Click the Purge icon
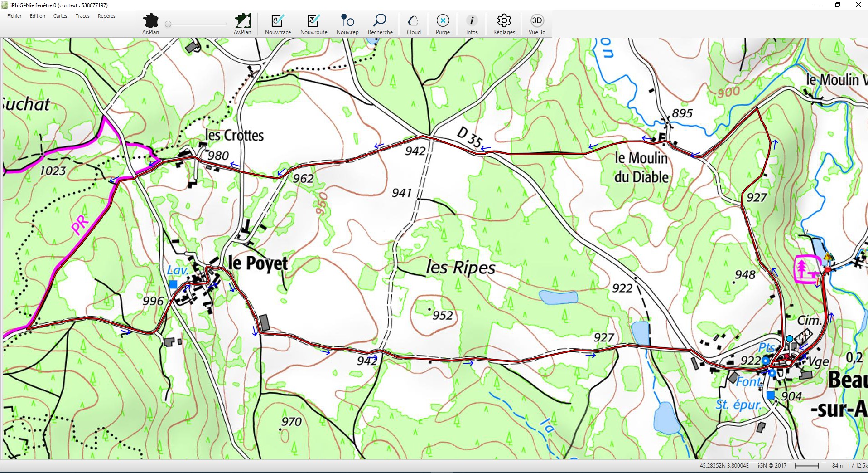Viewport: 868px width, 473px height. [x=443, y=21]
